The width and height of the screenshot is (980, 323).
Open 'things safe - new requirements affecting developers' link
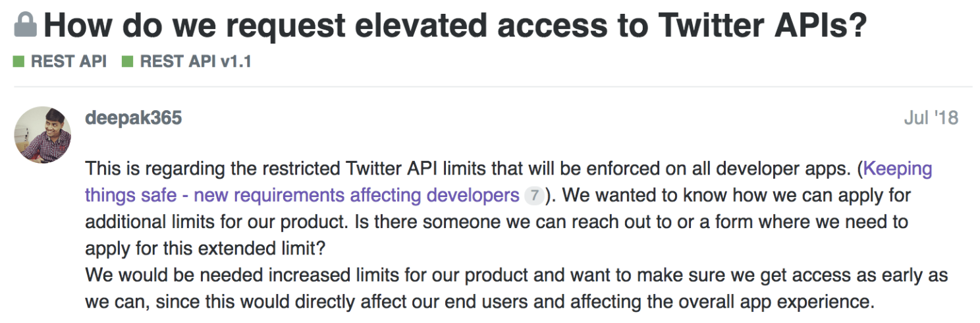[302, 196]
